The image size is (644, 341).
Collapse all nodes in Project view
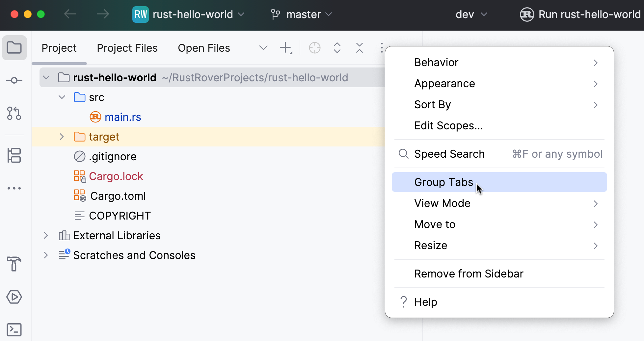359,48
